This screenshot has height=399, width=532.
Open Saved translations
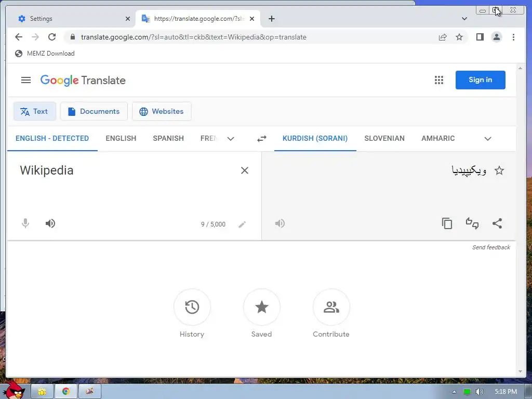pos(262,307)
